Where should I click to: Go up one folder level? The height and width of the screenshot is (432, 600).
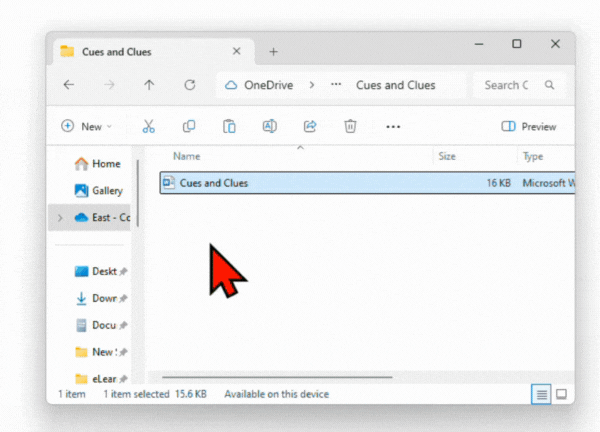149,86
